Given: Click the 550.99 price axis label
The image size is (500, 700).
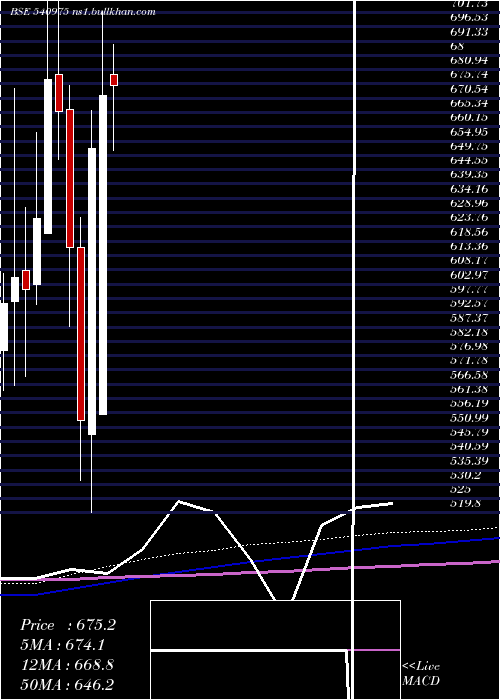Looking at the screenshot, I should coord(469,417).
